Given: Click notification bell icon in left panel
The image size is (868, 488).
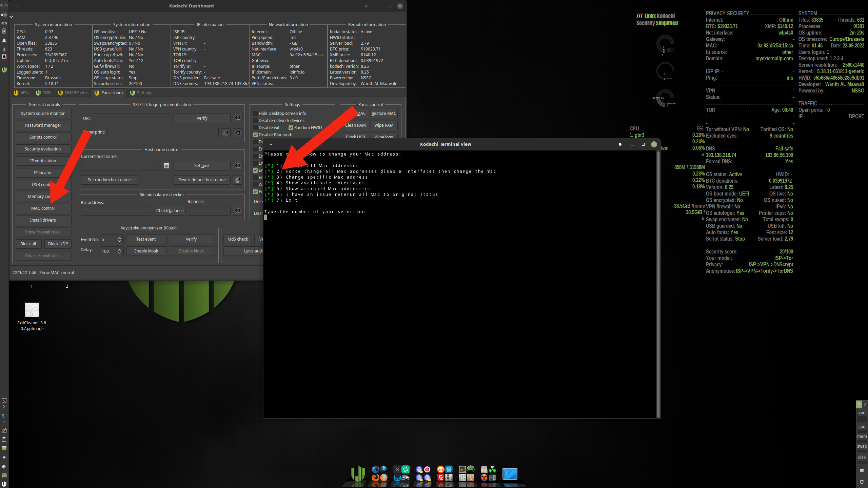Looking at the screenshot, I should coord(4,40).
